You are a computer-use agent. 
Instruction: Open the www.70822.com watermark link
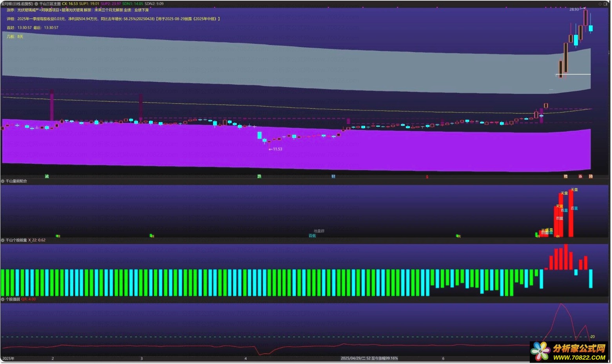coord(579,358)
